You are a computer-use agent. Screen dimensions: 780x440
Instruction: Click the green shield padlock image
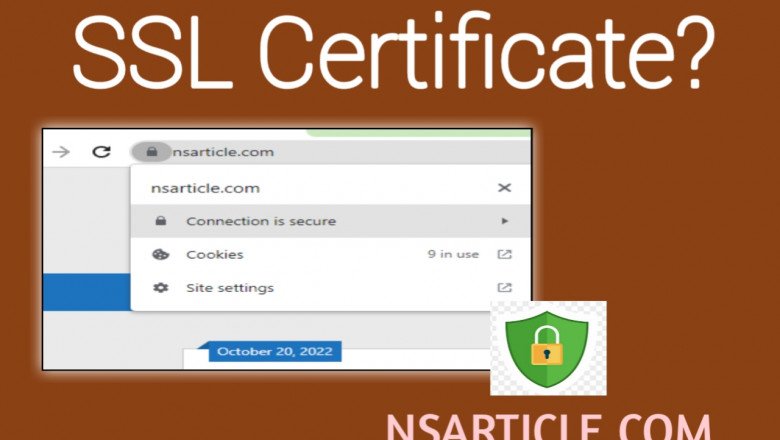tap(547, 347)
